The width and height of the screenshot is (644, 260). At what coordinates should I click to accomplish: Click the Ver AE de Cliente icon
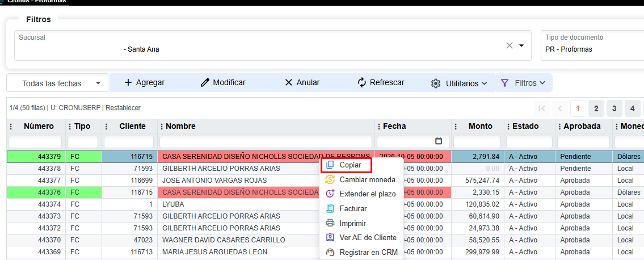click(330, 237)
